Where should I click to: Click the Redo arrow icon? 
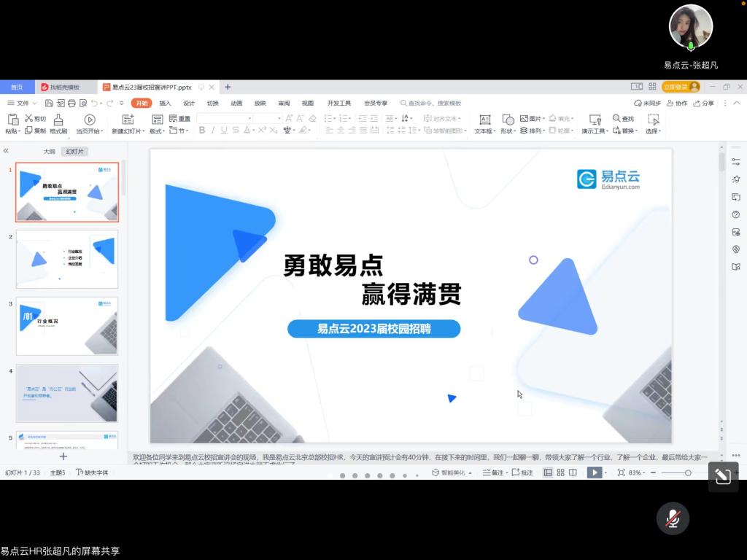pos(109,103)
